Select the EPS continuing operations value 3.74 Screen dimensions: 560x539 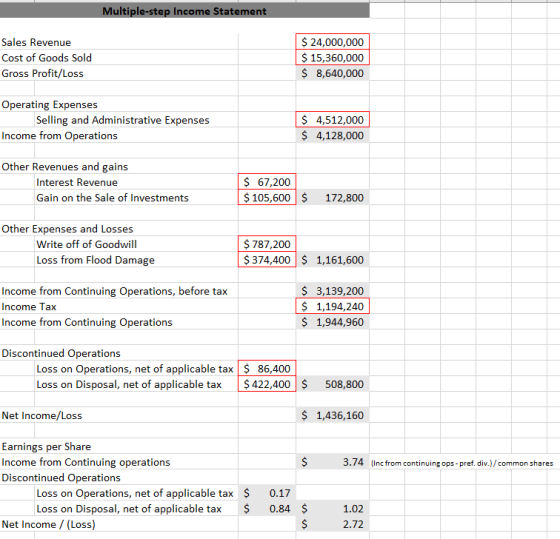332,462
